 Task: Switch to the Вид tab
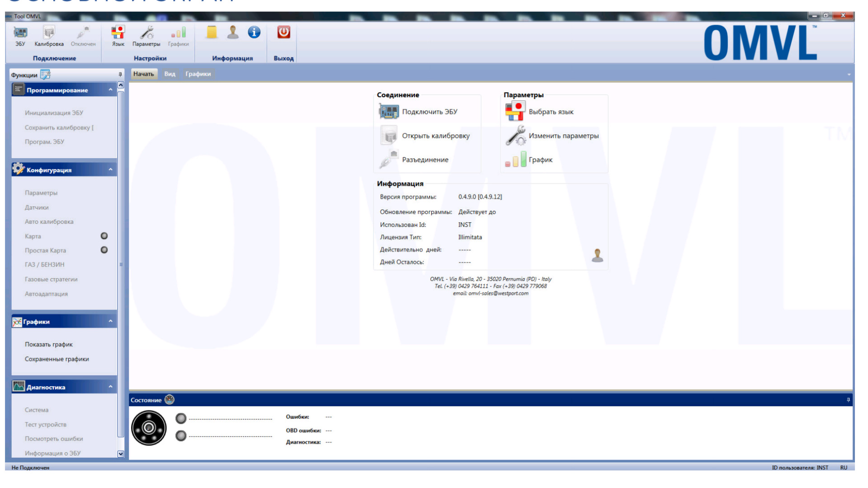click(x=170, y=74)
